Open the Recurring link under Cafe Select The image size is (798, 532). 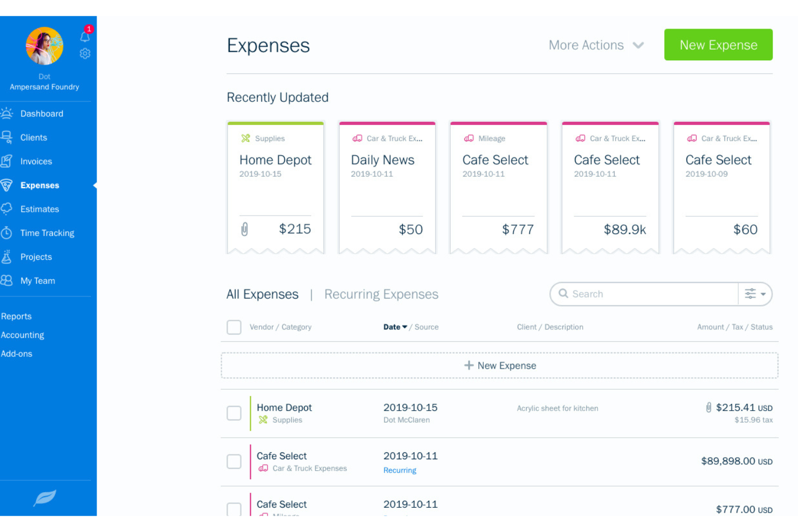point(400,470)
